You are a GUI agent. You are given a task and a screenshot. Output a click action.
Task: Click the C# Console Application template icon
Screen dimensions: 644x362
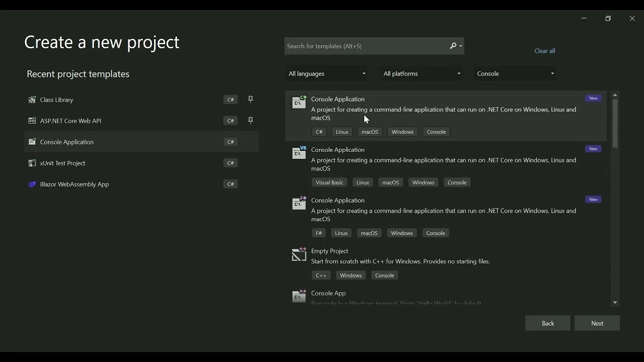coord(299,102)
